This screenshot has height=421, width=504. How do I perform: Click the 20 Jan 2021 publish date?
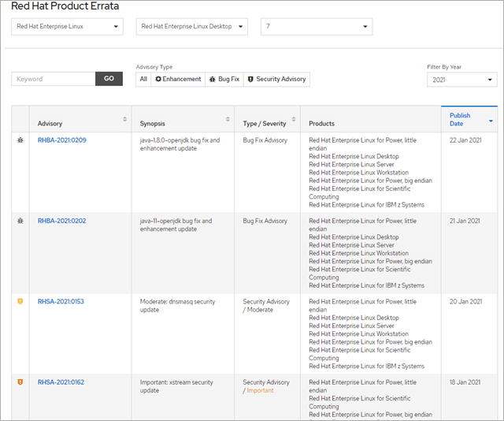click(465, 302)
